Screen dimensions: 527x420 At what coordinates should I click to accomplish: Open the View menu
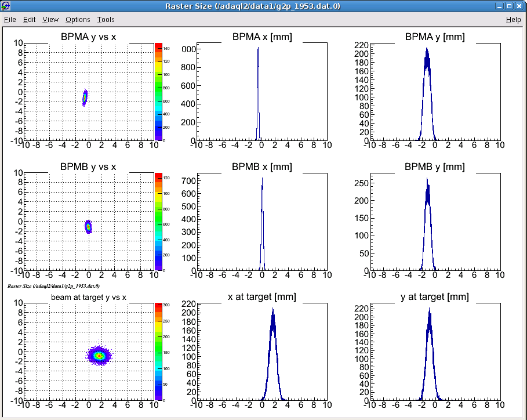click(50, 20)
